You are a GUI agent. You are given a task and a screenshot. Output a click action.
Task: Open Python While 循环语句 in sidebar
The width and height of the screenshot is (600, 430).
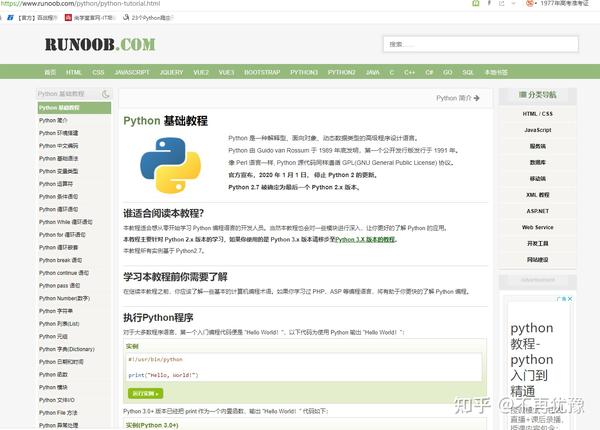pyautogui.click(x=65, y=222)
